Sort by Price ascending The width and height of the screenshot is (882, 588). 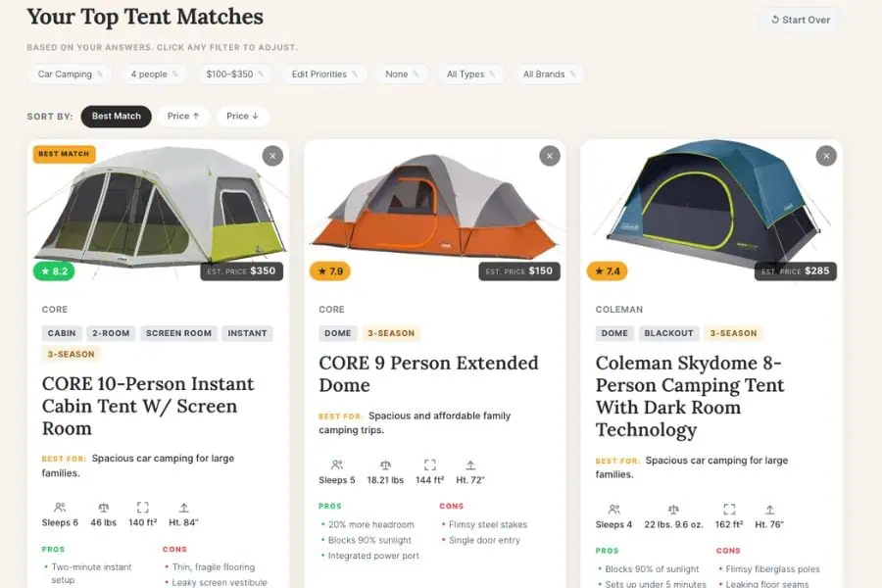point(183,117)
